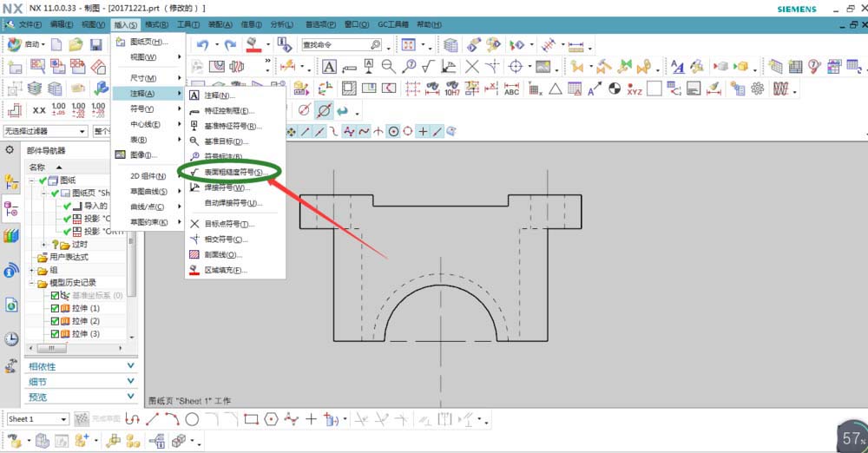The image size is (868, 453).
Task: Click the Open folder icon
Action: point(76,44)
